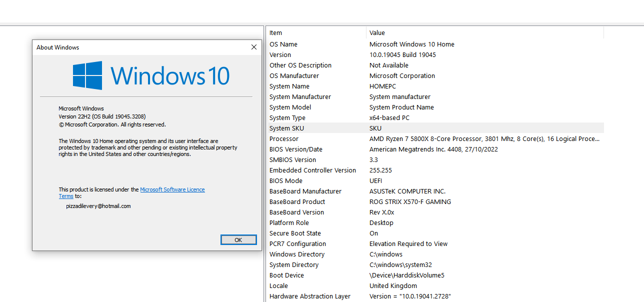This screenshot has width=644, height=302.
Task: Select the System Directory row
Action: pos(435,265)
